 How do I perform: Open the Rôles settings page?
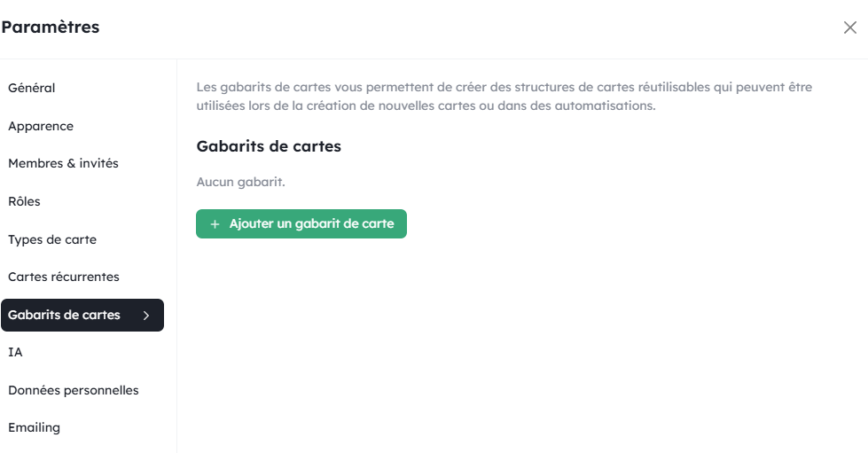pyautogui.click(x=25, y=201)
